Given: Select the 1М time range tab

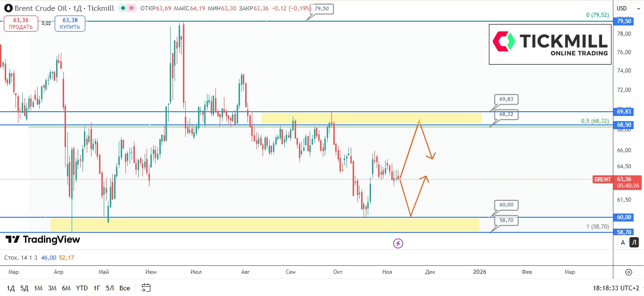Looking at the screenshot, I should point(38,288).
